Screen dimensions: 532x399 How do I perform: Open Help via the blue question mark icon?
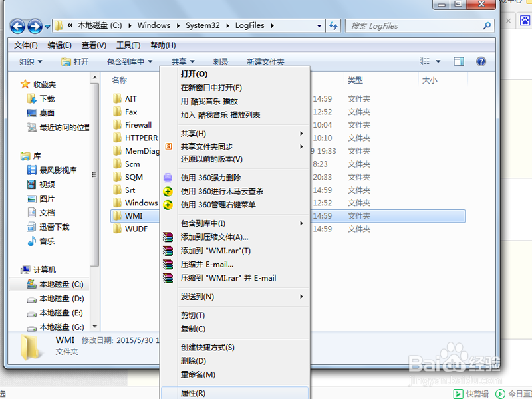click(x=481, y=61)
